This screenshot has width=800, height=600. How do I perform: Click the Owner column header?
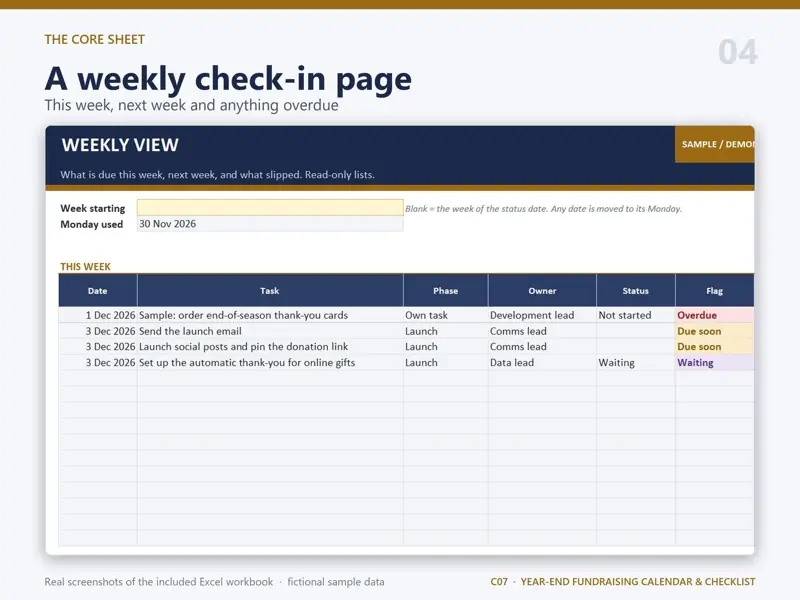point(542,291)
